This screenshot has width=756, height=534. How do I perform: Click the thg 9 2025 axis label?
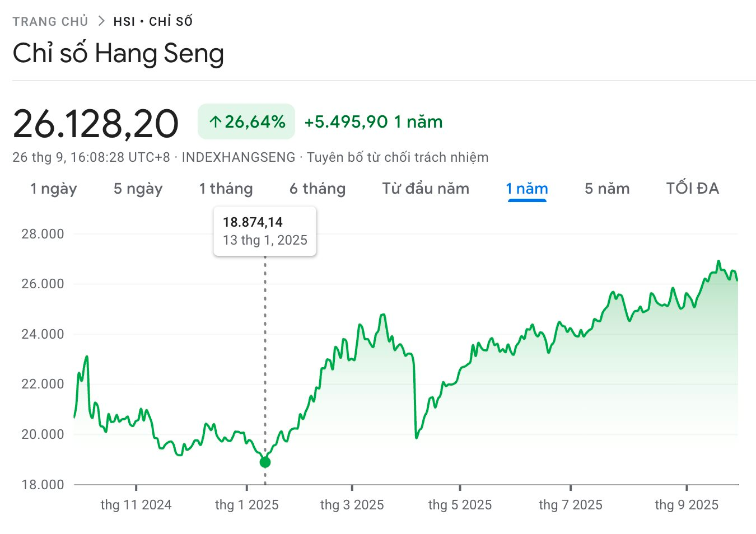687,505
